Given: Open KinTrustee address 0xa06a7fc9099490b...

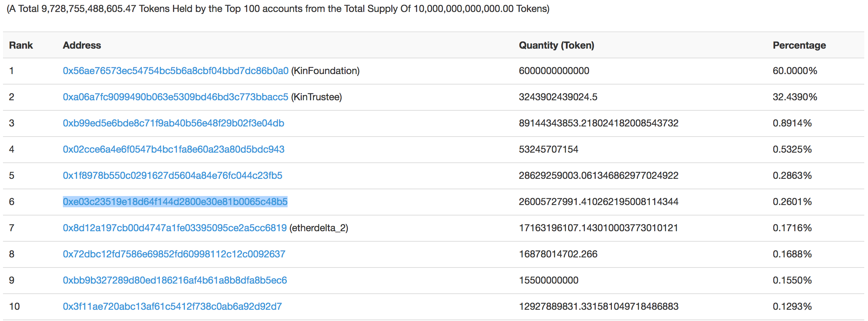Looking at the screenshot, I should tap(176, 97).
